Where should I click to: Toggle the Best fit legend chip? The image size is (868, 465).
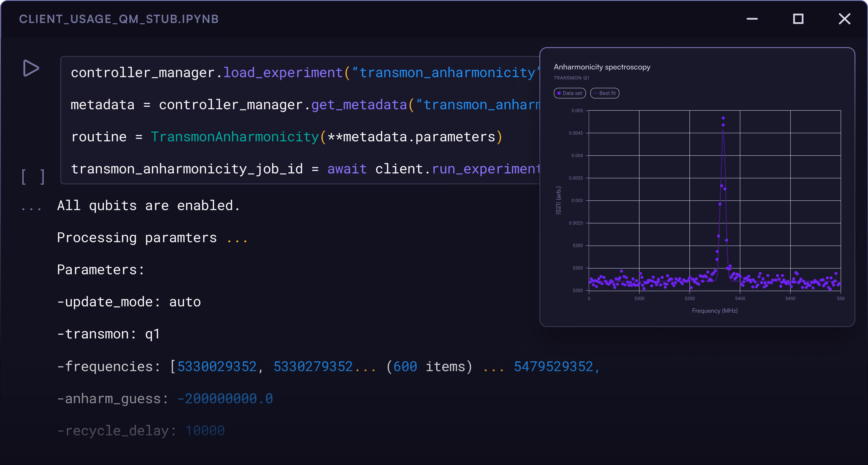point(605,93)
